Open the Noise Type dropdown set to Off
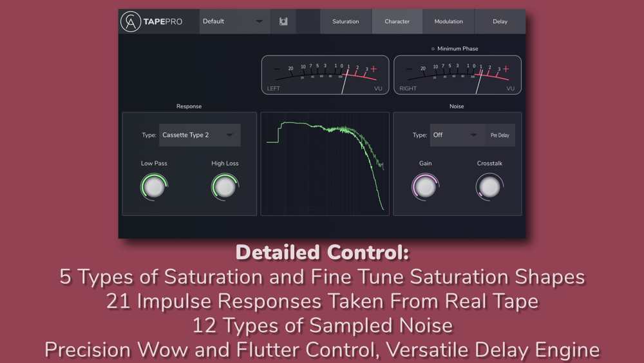Image resolution: width=644 pixels, height=363 pixels. (x=457, y=135)
